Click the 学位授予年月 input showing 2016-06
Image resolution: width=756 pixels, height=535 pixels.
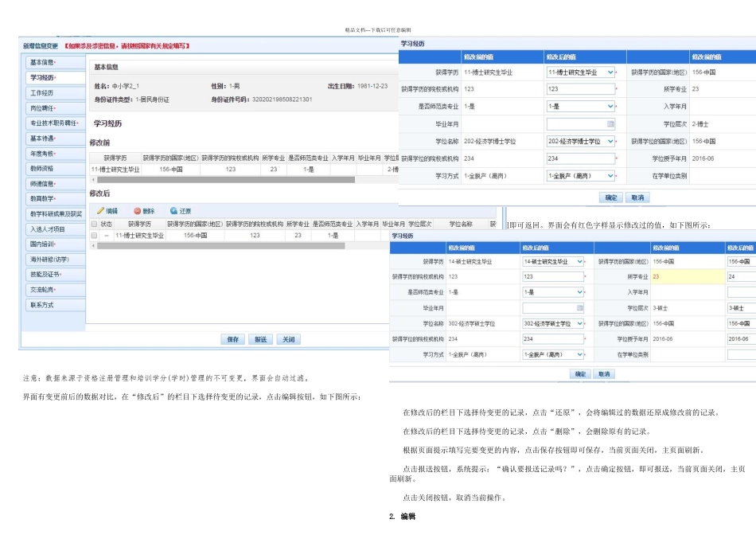click(x=741, y=339)
